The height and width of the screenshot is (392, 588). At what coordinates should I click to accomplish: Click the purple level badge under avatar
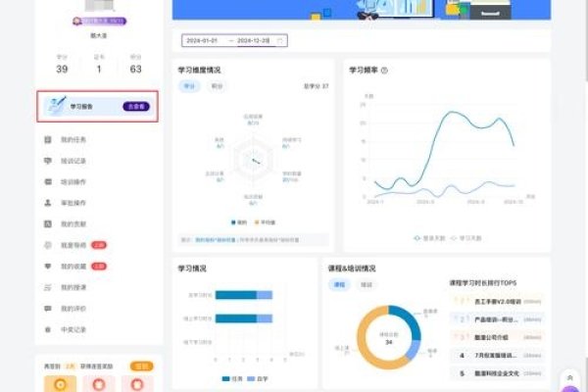pos(99,21)
